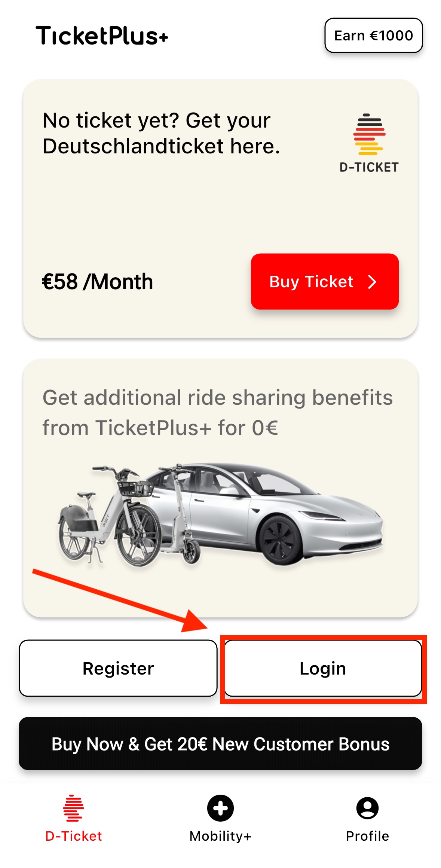
Task: Tap the user avatar icon above Profile
Action: point(367,808)
